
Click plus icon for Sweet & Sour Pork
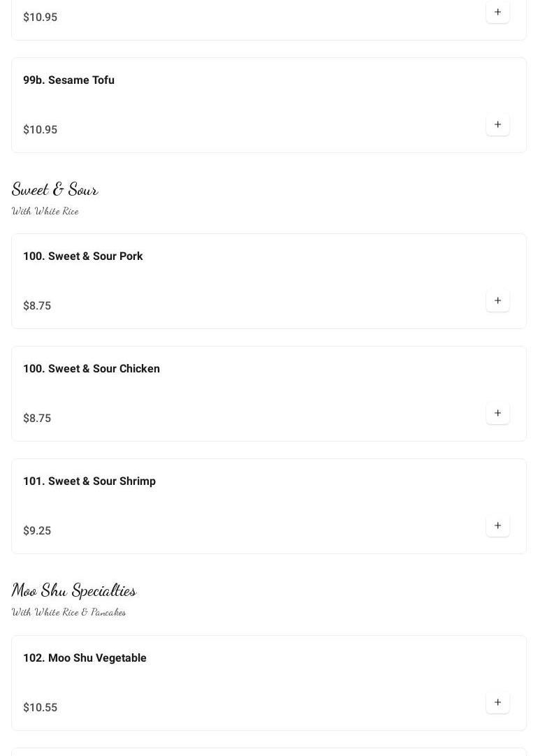(x=497, y=300)
